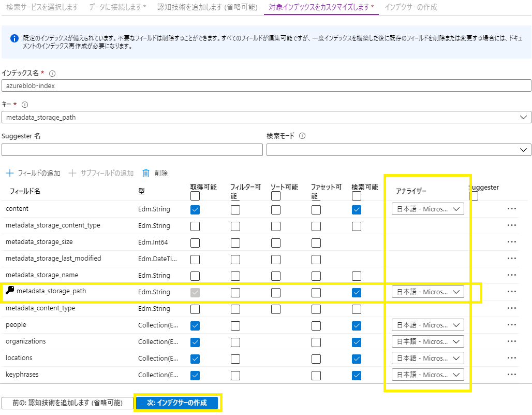The height and width of the screenshot is (415, 532).
Task: Click the アナライザー column header
Action: pos(411,191)
